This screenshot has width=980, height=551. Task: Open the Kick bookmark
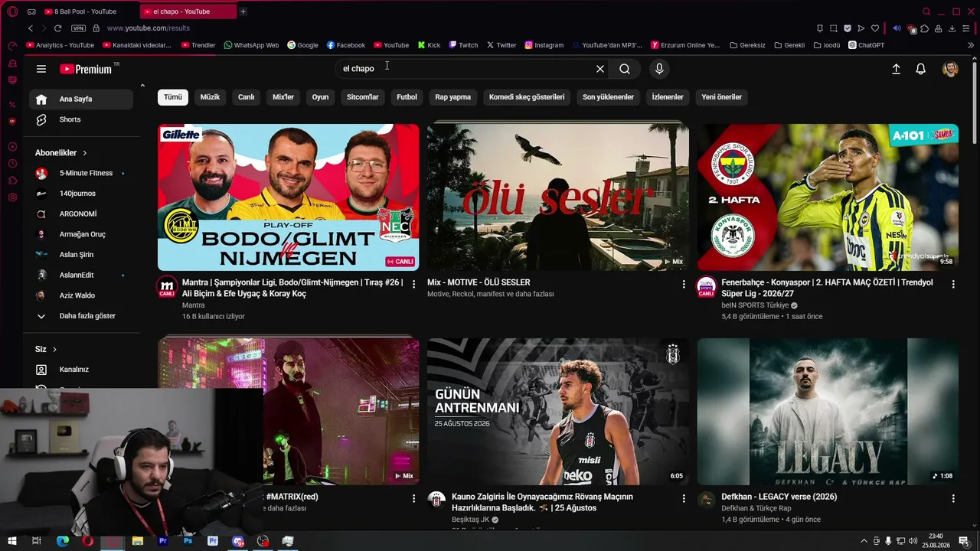tap(429, 45)
